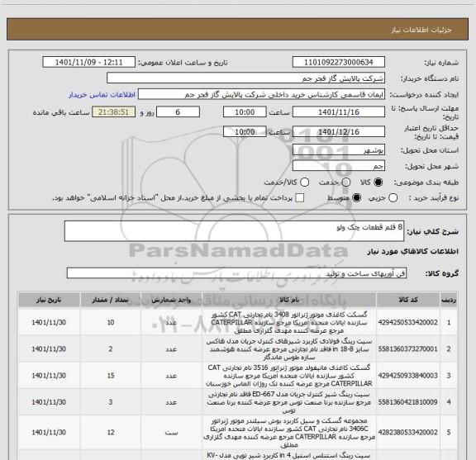Click the price validity date 1401/12/16
This screenshot has height=460, width=476.
pyautogui.click(x=339, y=131)
